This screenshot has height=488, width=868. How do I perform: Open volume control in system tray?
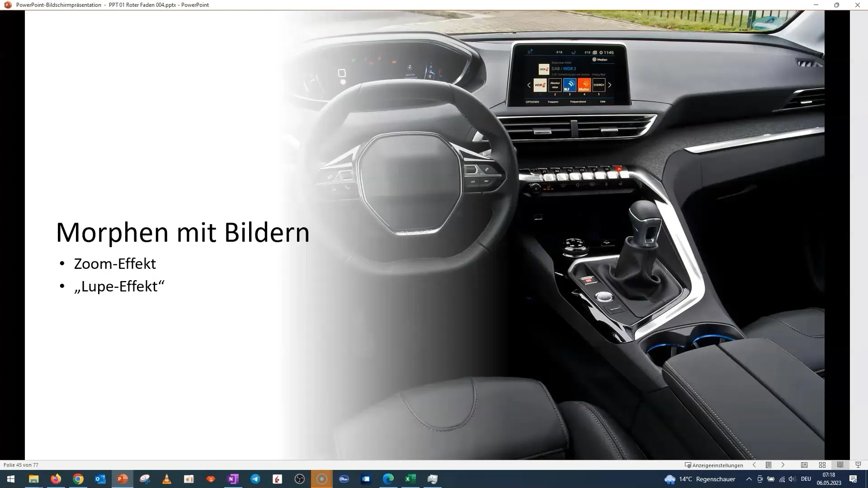click(792, 479)
